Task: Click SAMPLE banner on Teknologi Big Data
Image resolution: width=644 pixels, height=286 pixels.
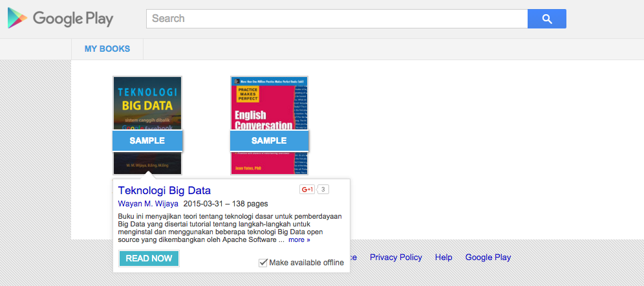Action: (x=147, y=140)
